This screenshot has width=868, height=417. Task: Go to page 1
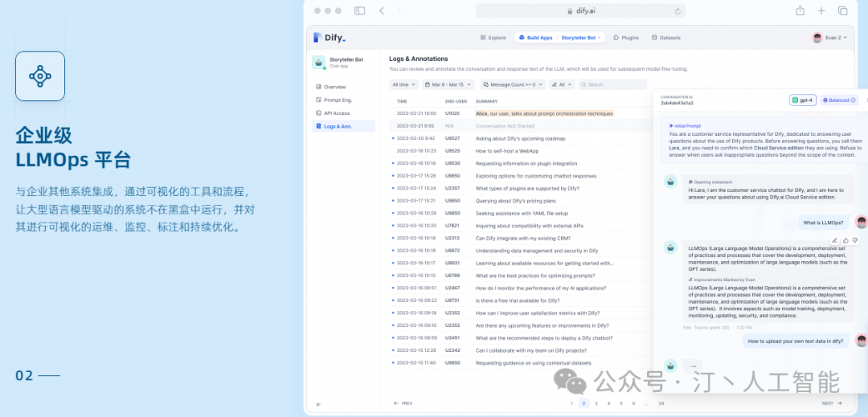point(571,403)
